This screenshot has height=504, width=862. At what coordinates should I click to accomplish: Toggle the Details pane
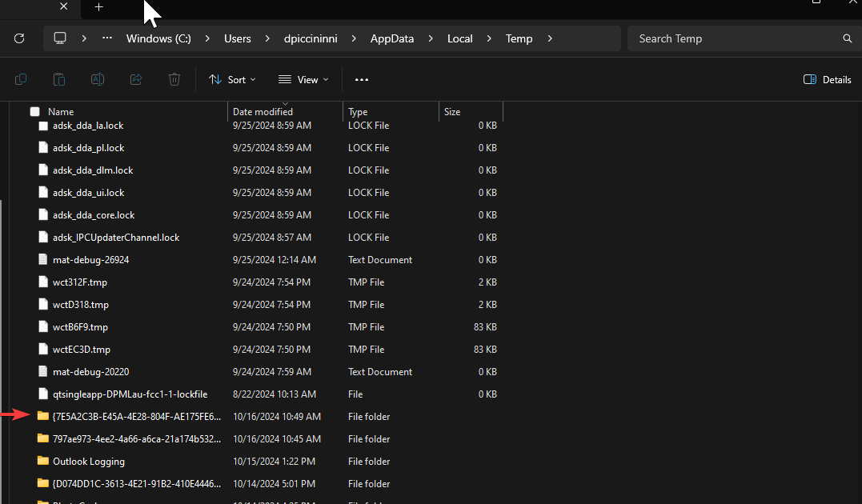827,80
